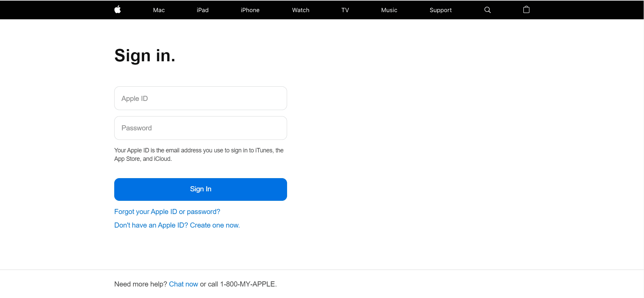Open the search magnifier icon
The image size is (644, 298).
tap(487, 10)
